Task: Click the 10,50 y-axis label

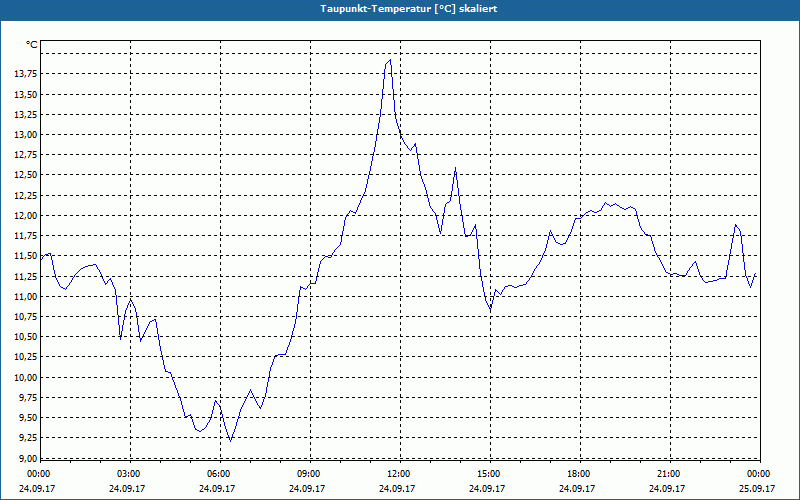Action: point(26,337)
